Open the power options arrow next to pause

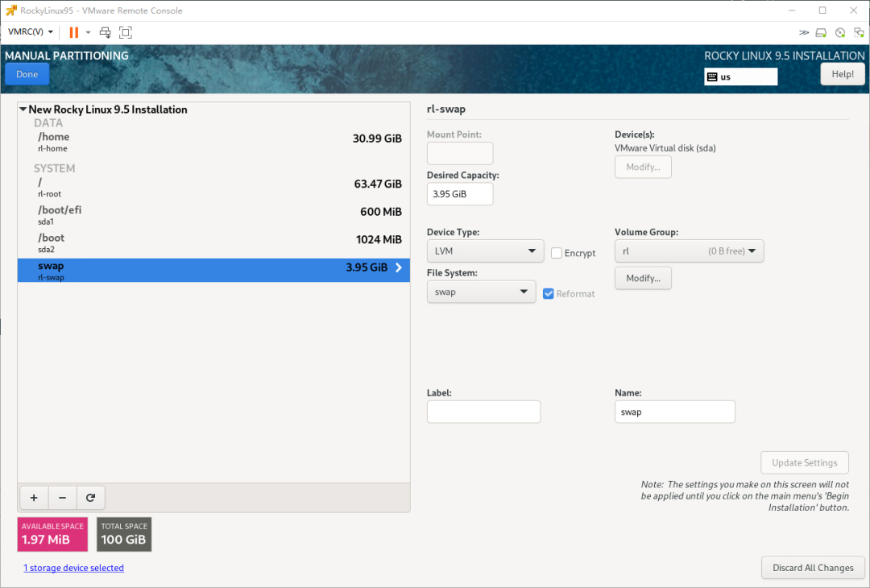pos(89,32)
